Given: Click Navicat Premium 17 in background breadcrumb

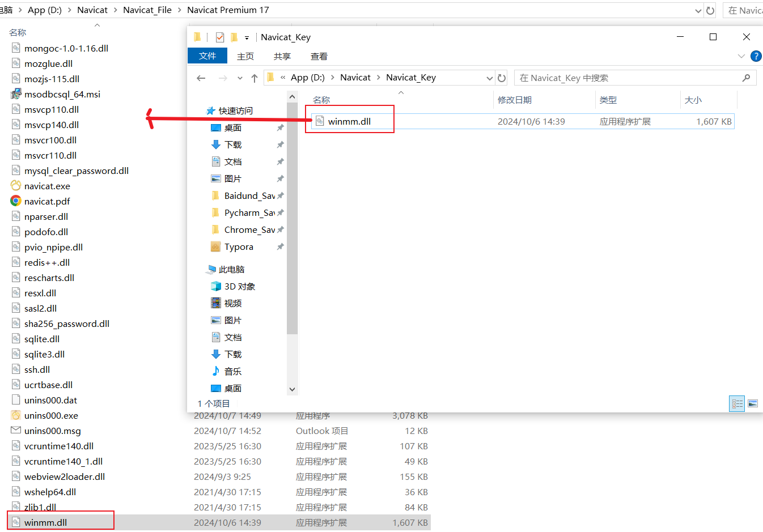Looking at the screenshot, I should (228, 10).
